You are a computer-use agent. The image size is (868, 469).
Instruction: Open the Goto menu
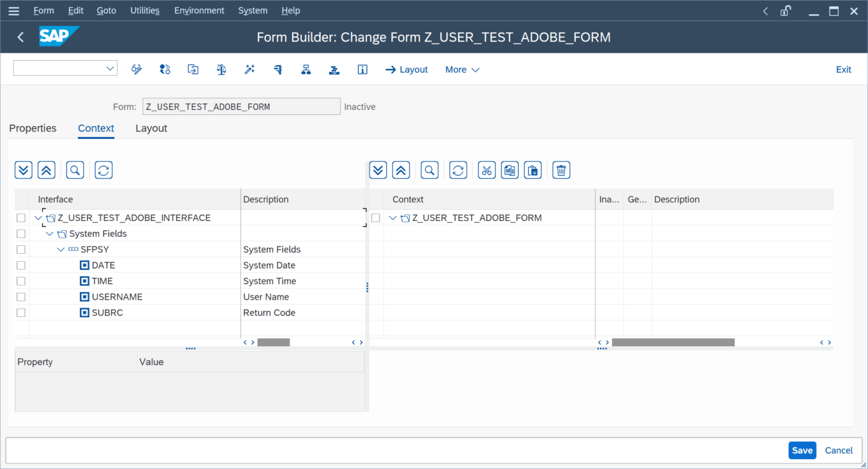pos(107,11)
